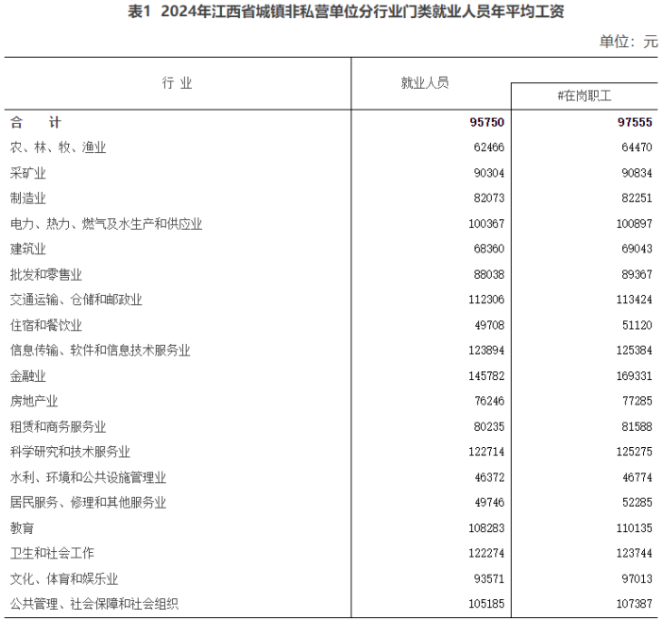This screenshot has height=620, width=662.
Task: Select the 科学研究和技术服务业 row label
Action: pyautogui.click(x=70, y=451)
